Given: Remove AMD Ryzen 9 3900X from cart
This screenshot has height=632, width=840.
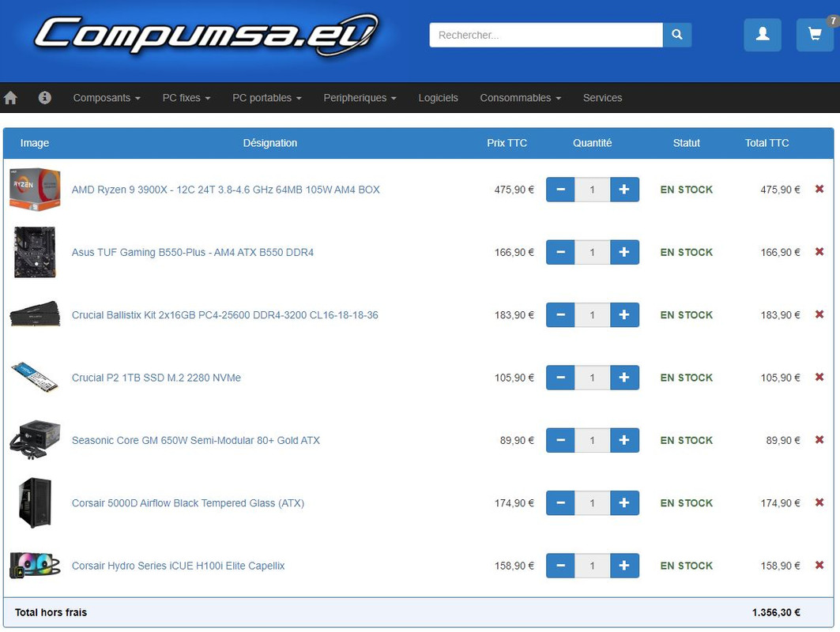Looking at the screenshot, I should pos(819,189).
